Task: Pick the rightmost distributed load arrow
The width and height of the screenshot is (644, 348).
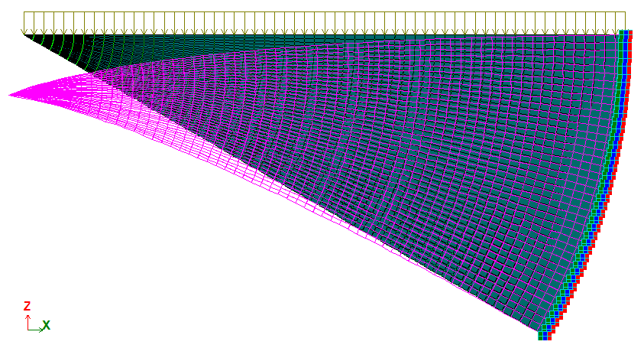Action: point(625,23)
